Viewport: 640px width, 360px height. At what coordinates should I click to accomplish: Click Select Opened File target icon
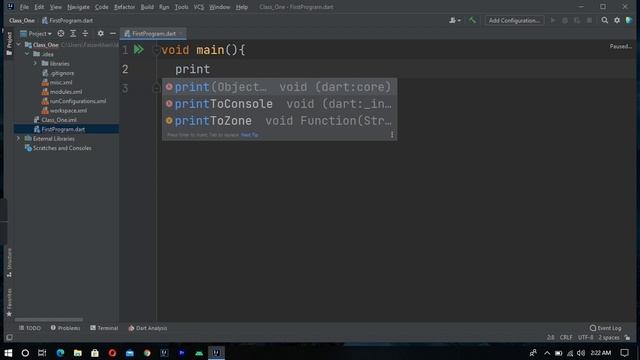61,33
